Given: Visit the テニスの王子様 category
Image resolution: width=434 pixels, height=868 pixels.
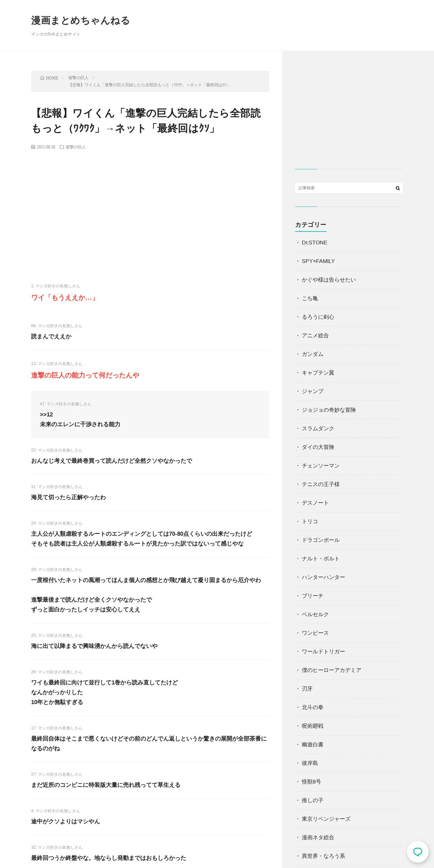Looking at the screenshot, I should pyautogui.click(x=320, y=484).
